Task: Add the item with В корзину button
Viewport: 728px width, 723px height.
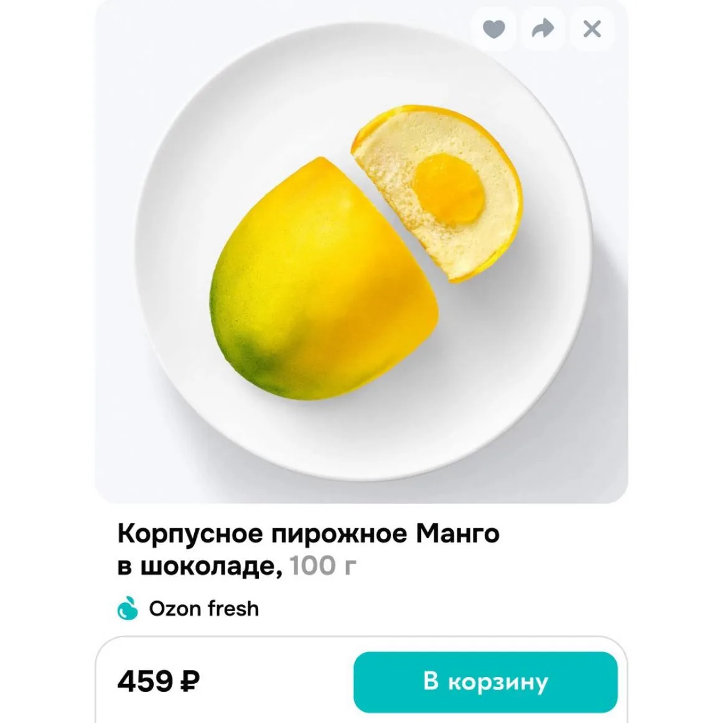Action: [x=485, y=682]
